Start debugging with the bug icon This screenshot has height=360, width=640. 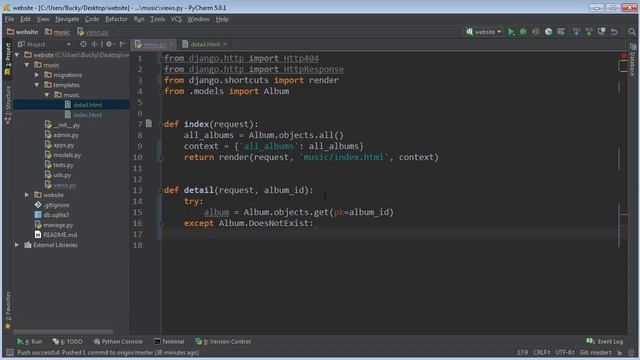coord(523,32)
